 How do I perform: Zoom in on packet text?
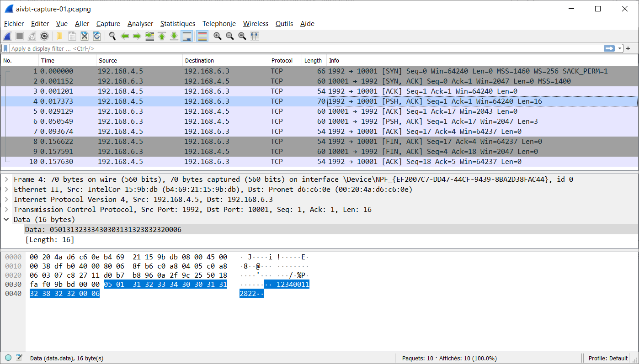click(218, 36)
